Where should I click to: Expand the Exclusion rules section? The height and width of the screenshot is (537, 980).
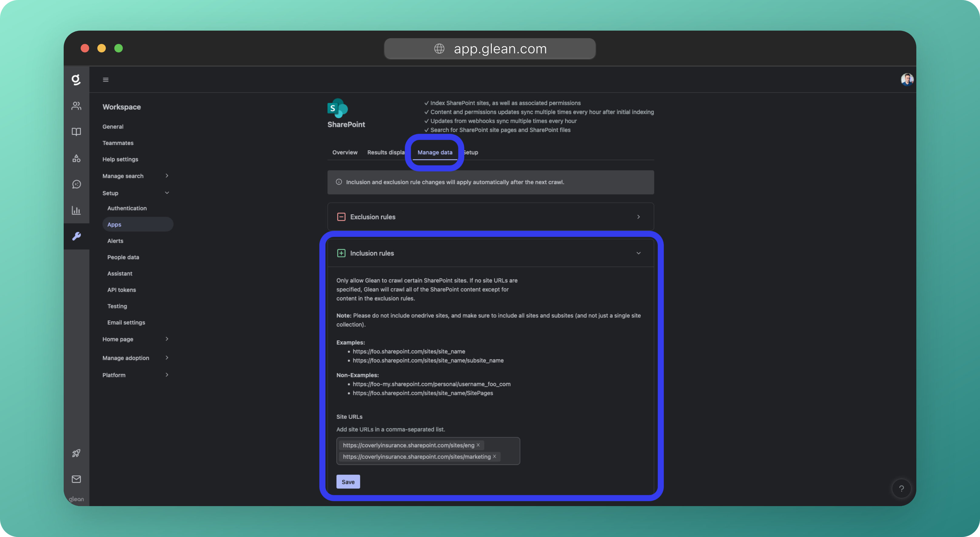tap(490, 217)
